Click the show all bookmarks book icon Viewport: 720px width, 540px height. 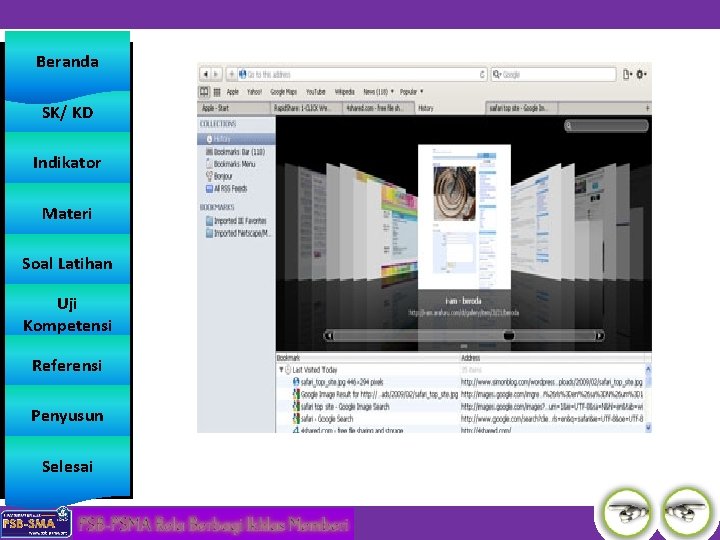[204, 92]
